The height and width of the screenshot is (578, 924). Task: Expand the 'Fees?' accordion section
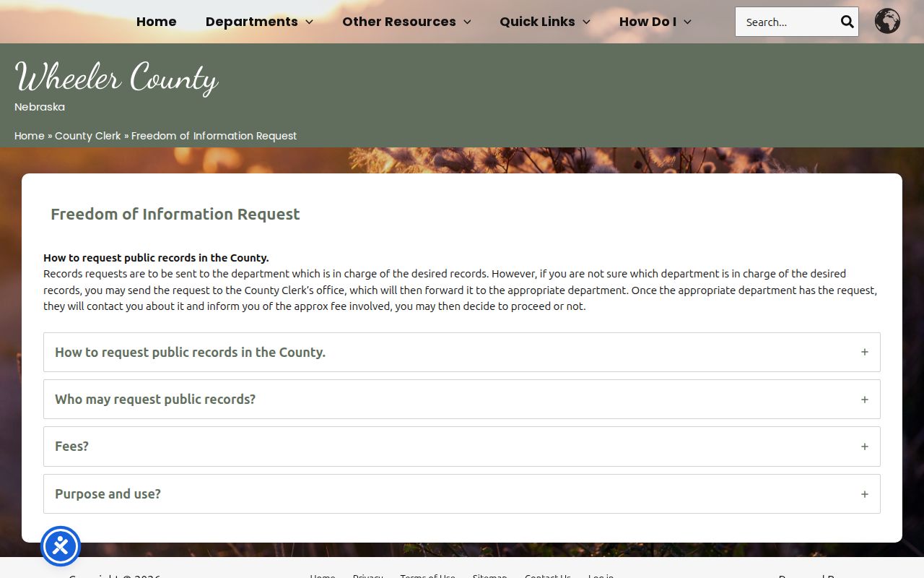(462, 447)
